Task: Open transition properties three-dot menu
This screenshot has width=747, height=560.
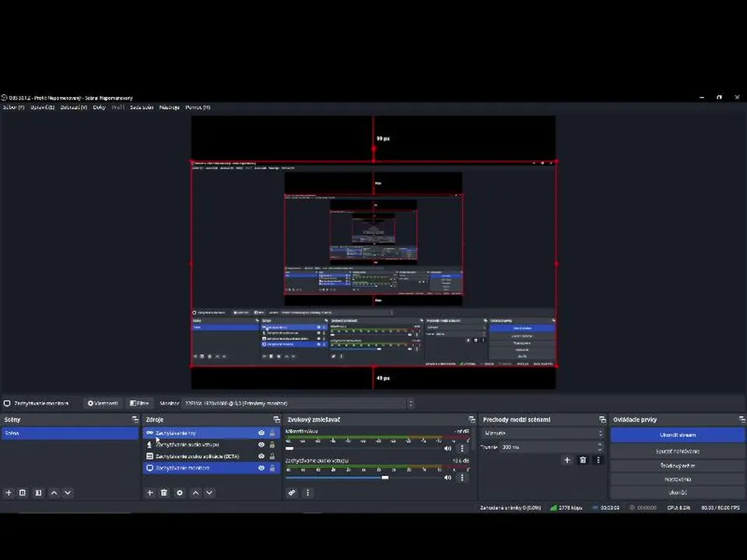Action: tap(598, 460)
